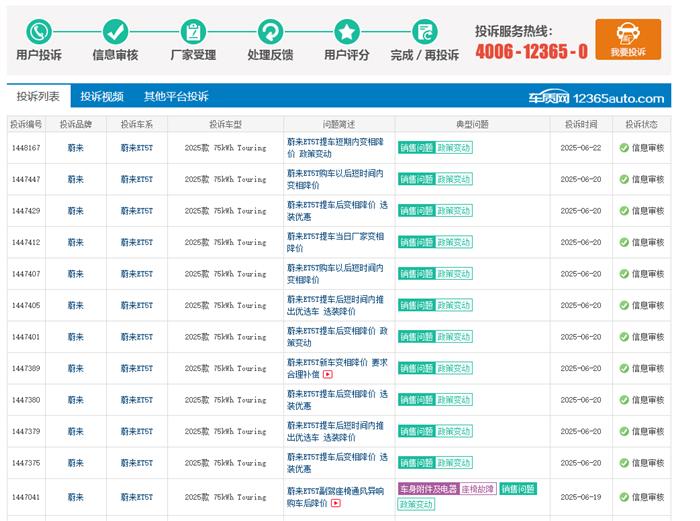700x521 pixels.
Task: Click status check icon for complaint 1447380
Action: point(624,400)
